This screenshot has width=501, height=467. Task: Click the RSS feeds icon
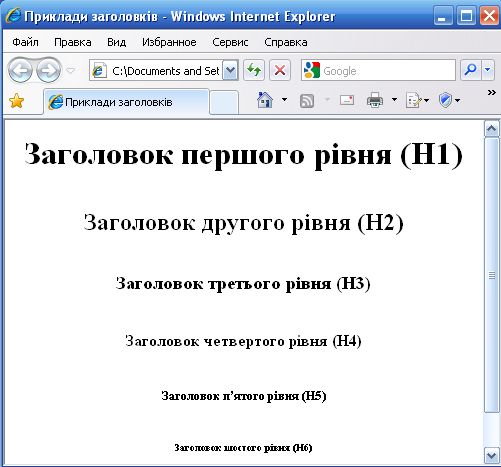click(x=307, y=100)
